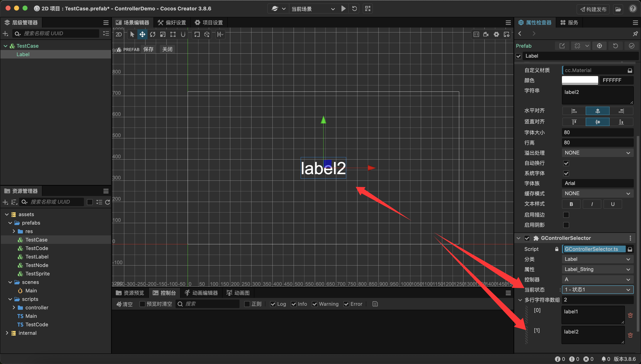Click the play preview button
641x364 pixels.
pos(343,9)
